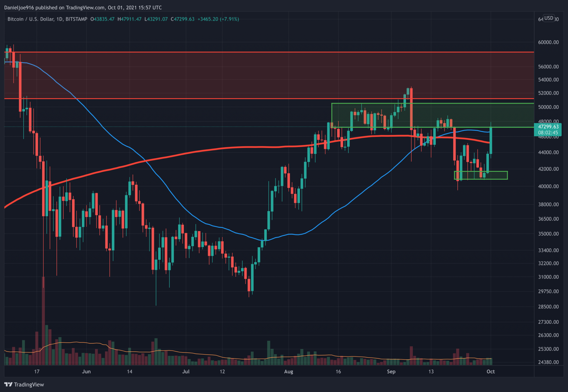Click the 27300.00 price axis label
Viewport: 568px width, 392px height.
[x=548, y=322]
